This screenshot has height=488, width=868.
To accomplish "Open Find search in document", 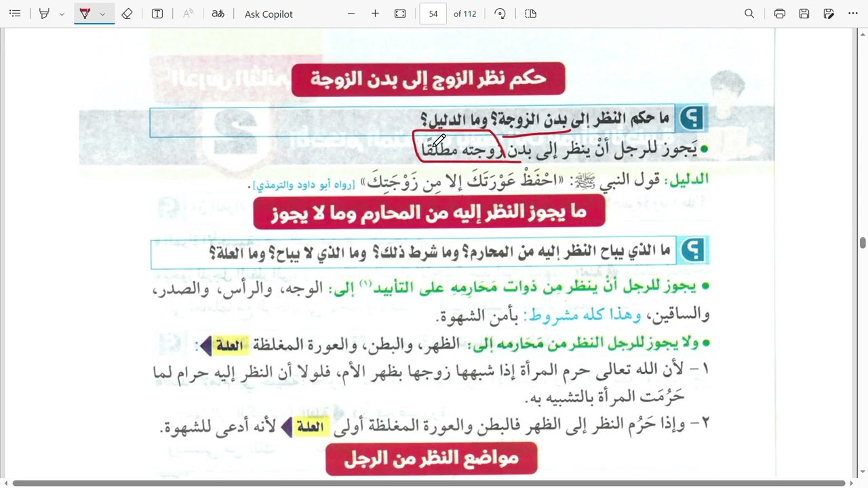I will point(749,14).
